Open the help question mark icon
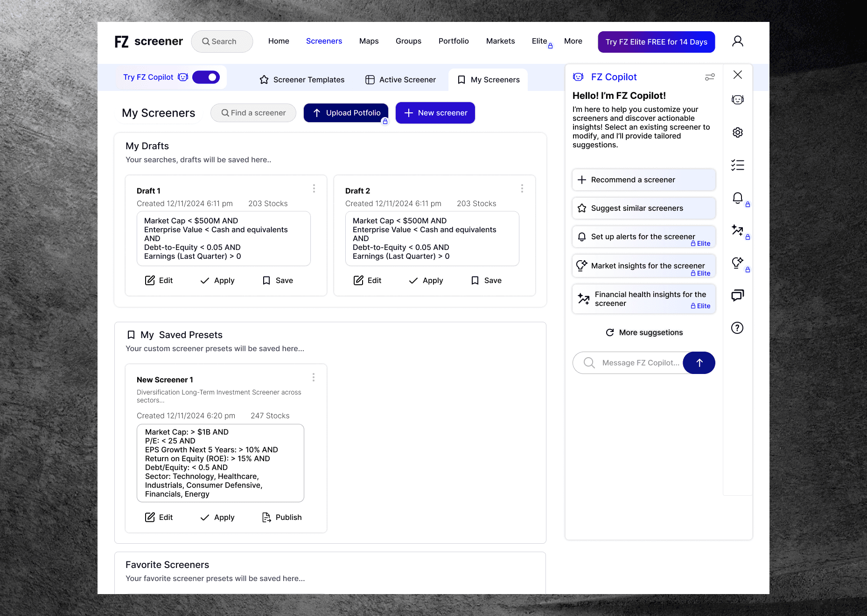This screenshot has height=616, width=867. [737, 328]
